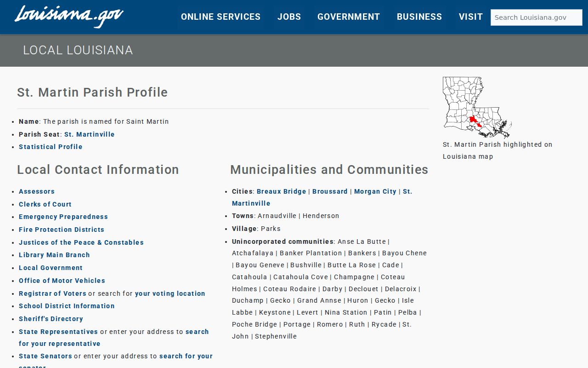Viewport: 588px width, 368px height.
Task: Open the St. Martinville parish seat link
Action: pos(90,134)
